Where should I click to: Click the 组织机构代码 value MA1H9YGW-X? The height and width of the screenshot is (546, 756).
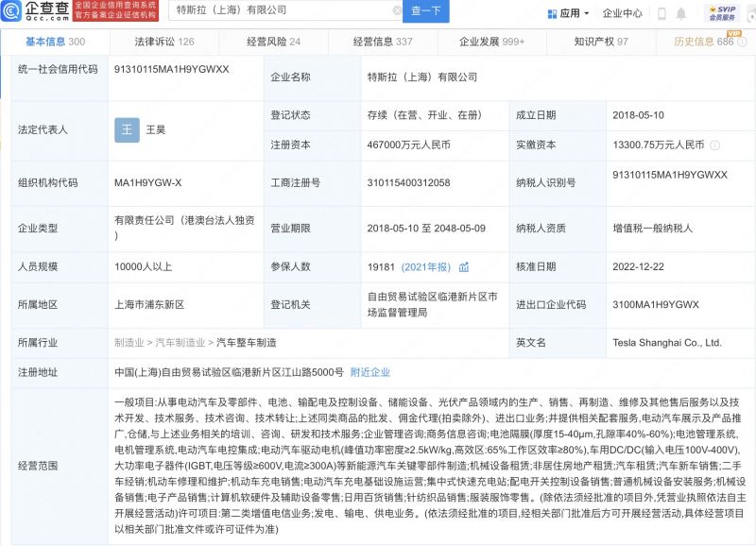point(148,182)
